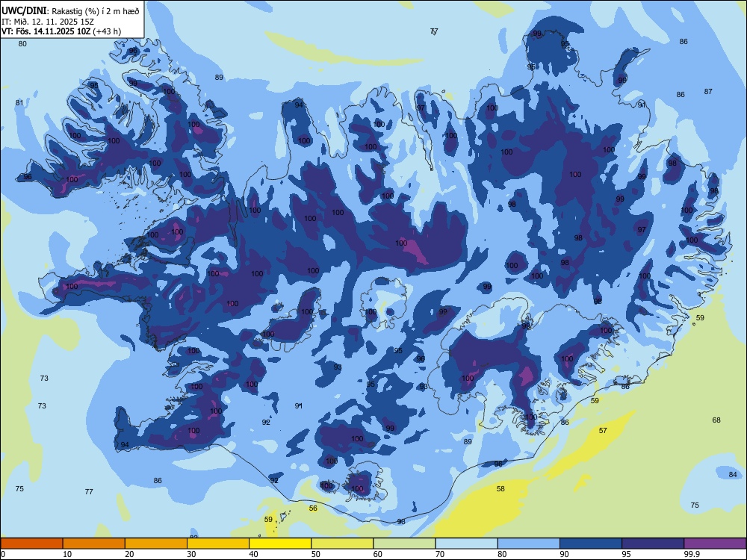Click the bright yellow 40–50 legend swatch

click(280, 544)
